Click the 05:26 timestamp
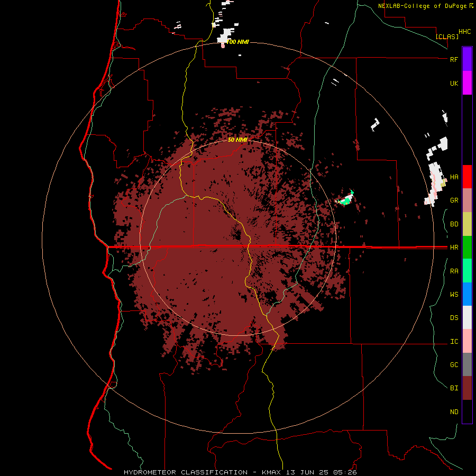476x476 pixels. 344,472
